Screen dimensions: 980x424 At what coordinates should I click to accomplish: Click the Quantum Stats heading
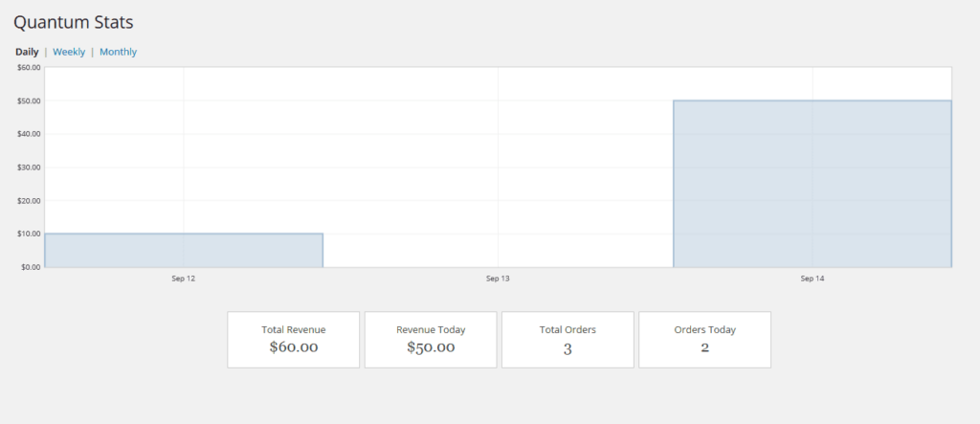point(74,23)
